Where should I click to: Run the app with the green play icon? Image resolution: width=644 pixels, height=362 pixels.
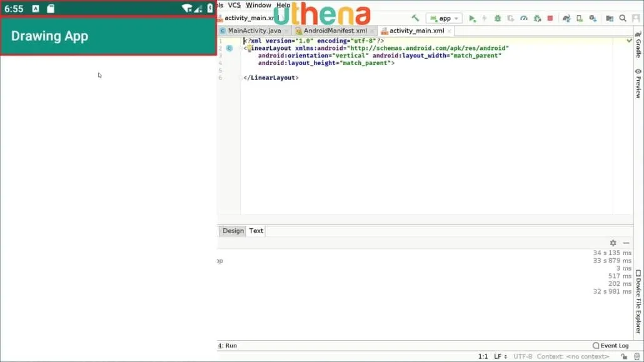click(x=472, y=19)
